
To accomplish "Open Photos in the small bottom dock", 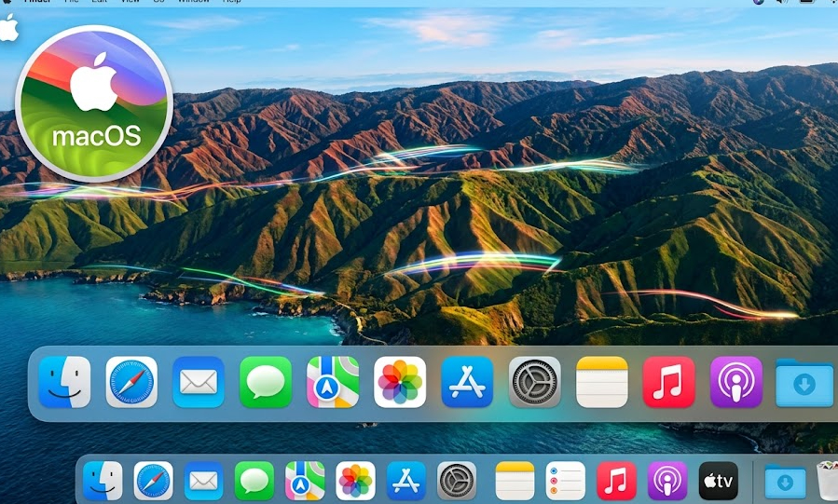I will (x=355, y=481).
